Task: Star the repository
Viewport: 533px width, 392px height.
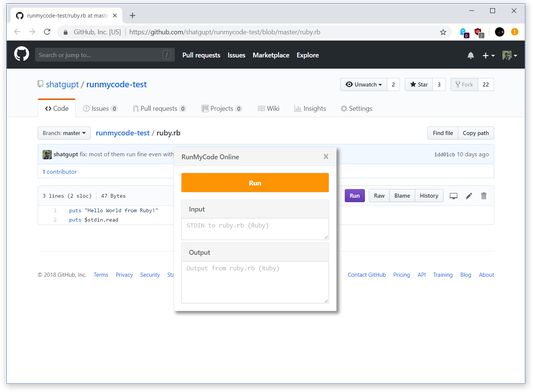Action: (x=419, y=84)
